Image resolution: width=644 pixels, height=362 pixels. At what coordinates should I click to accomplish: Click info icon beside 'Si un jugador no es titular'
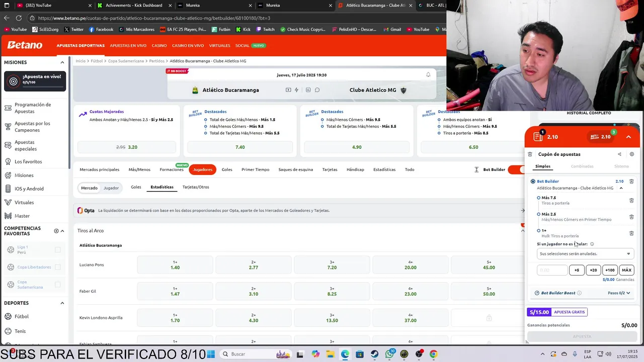592,244
